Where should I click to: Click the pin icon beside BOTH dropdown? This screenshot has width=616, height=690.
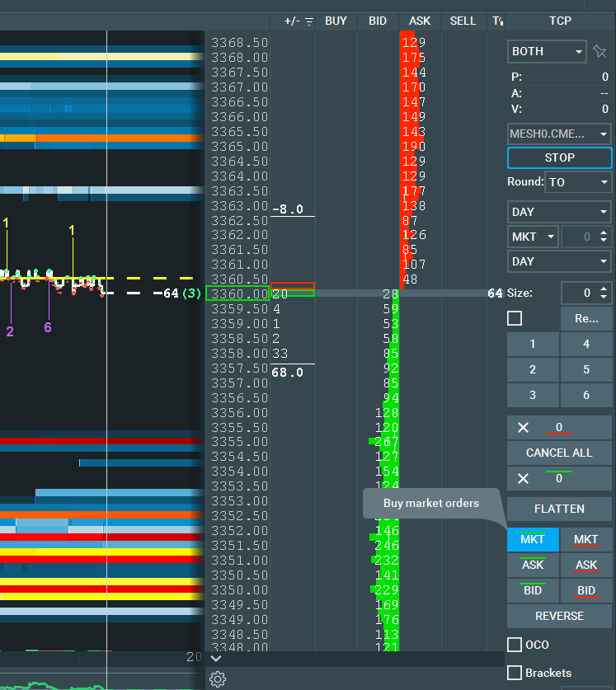(x=600, y=51)
